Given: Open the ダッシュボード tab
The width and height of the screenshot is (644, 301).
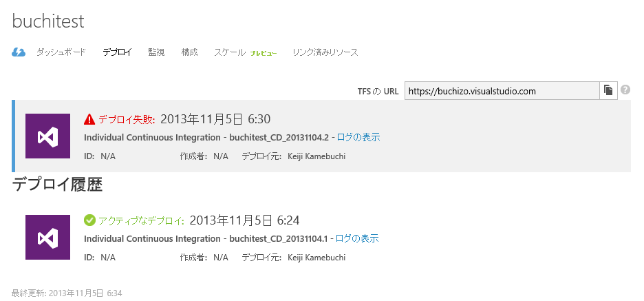Looking at the screenshot, I should coord(61,52).
